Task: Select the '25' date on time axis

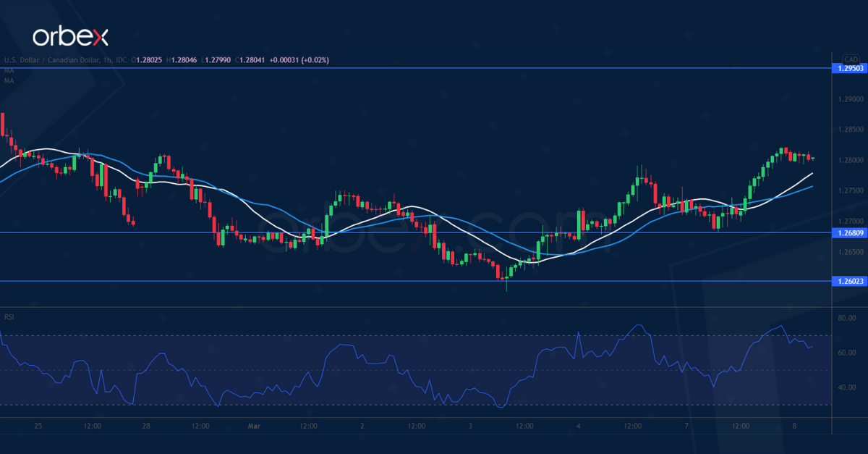Action: pyautogui.click(x=38, y=426)
